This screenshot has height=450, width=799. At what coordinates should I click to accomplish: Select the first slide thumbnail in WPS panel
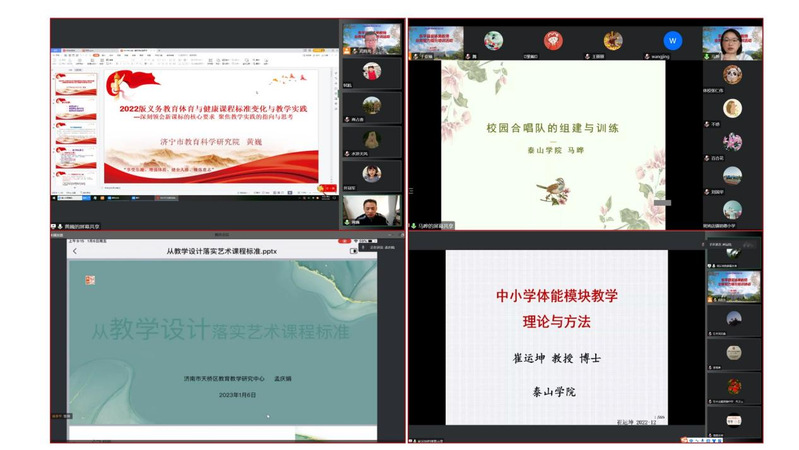(76, 84)
